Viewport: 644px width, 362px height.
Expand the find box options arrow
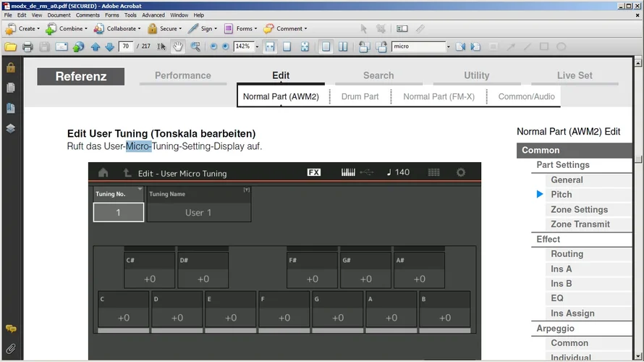(448, 47)
